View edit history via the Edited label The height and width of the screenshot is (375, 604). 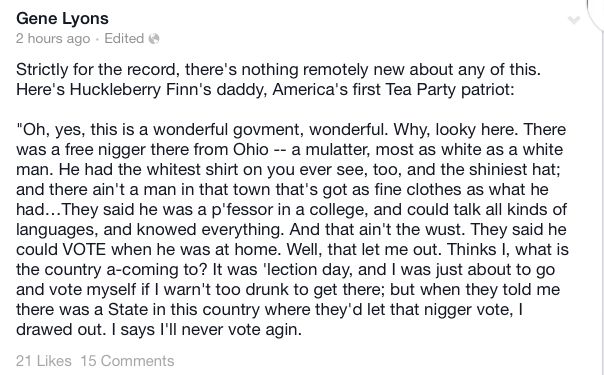click(124, 39)
